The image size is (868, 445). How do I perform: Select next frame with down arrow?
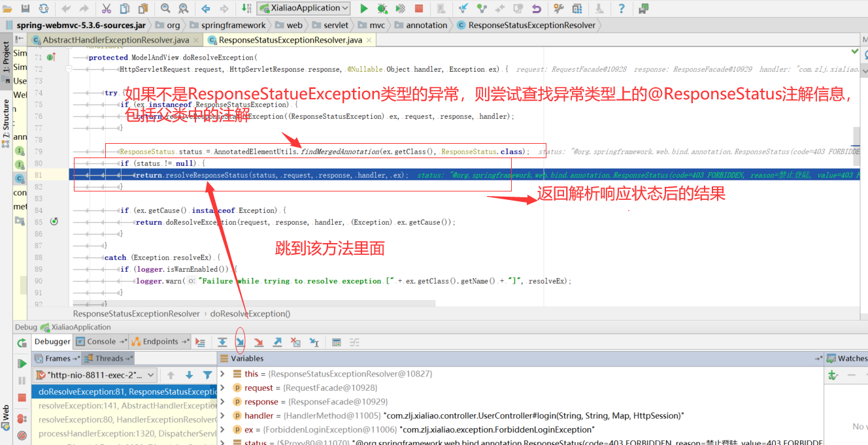(189, 375)
